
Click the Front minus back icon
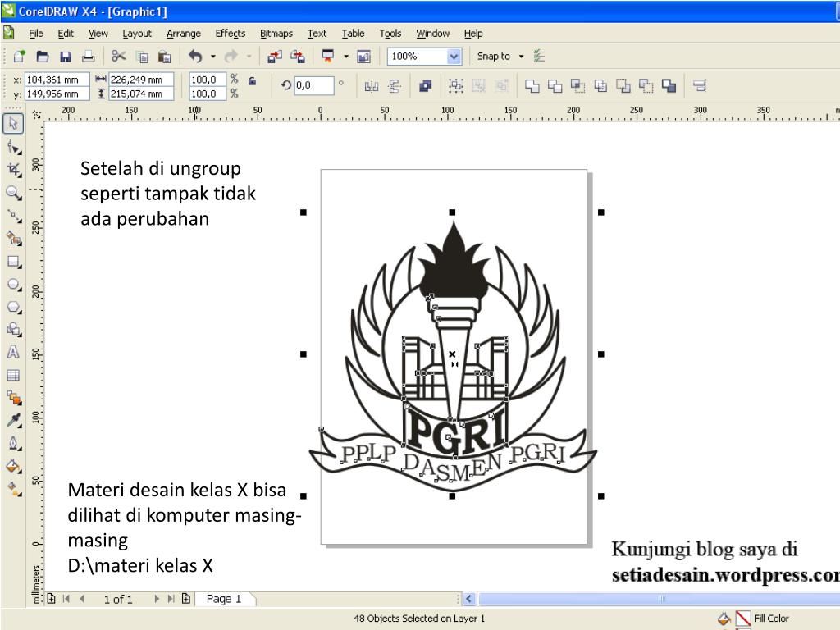point(623,85)
